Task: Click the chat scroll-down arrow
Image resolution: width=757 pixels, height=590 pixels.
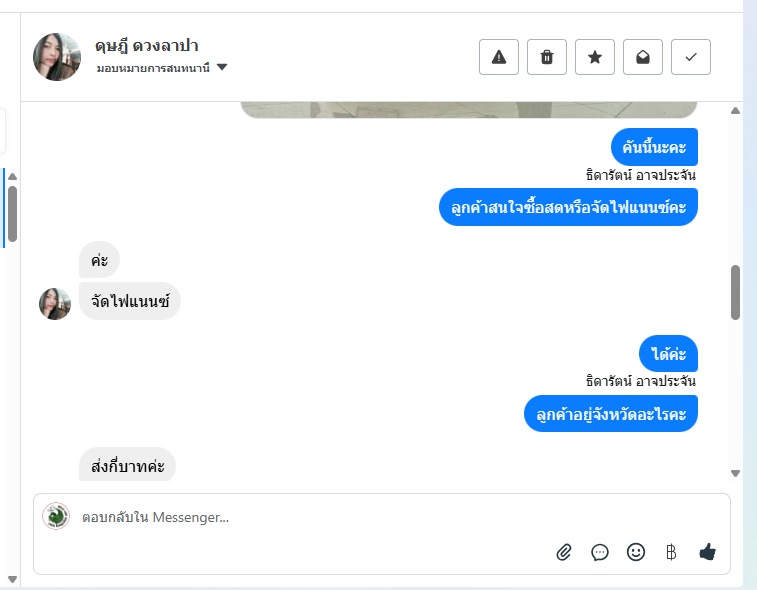Action: click(736, 474)
